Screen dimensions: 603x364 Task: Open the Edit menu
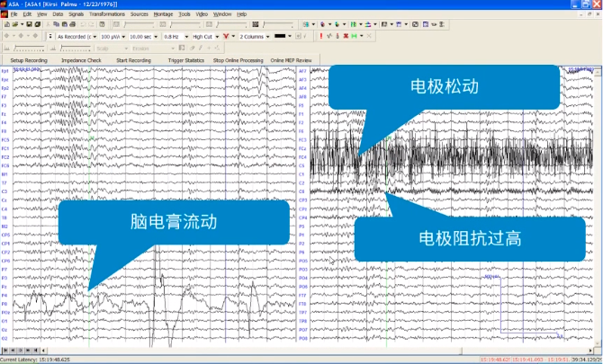tap(27, 14)
